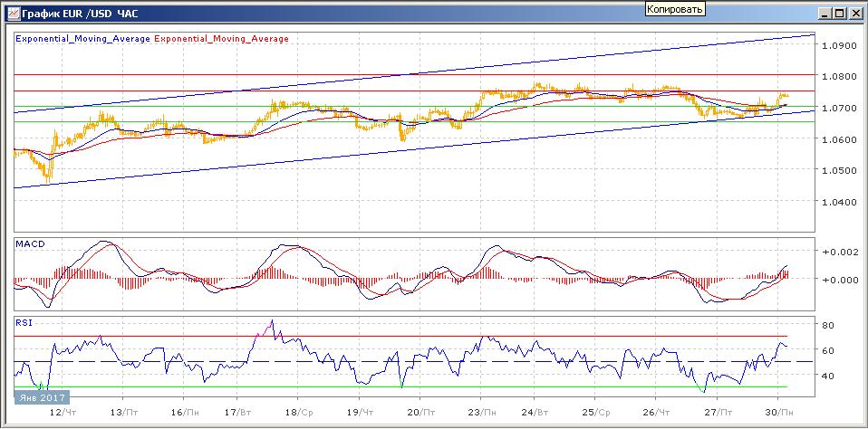
Task: Click the Янв 2017 date marker
Action: [x=41, y=397]
